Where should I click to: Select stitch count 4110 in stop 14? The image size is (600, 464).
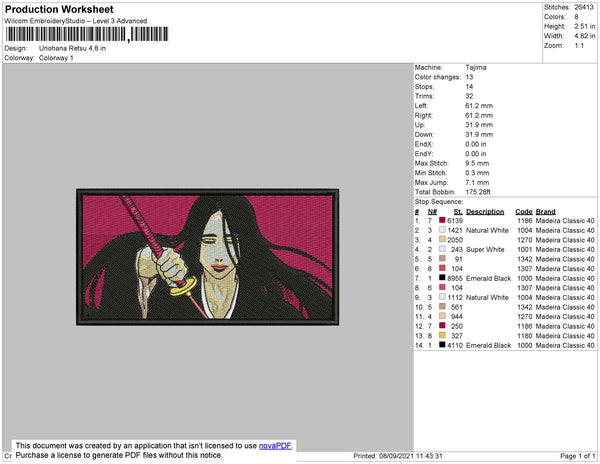(x=455, y=345)
